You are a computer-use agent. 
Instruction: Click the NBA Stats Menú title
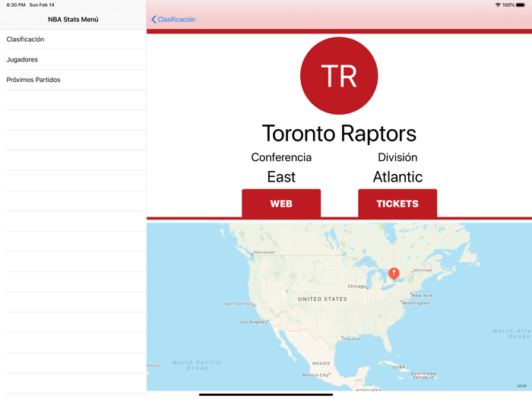73,19
